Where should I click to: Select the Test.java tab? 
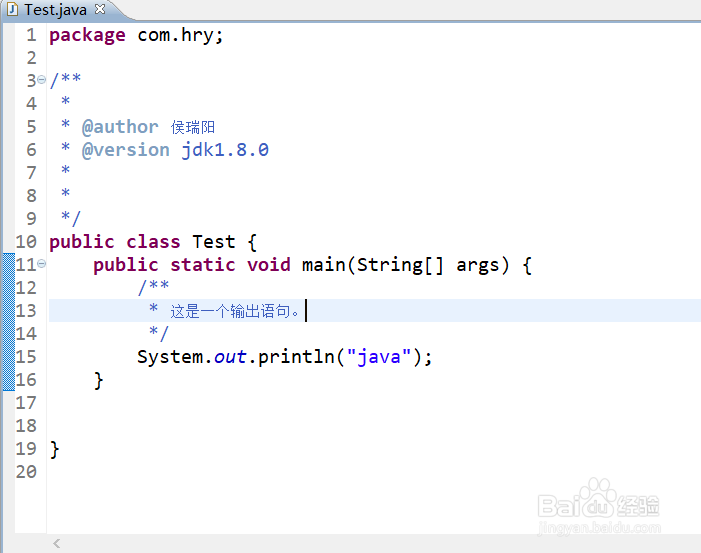point(57,9)
